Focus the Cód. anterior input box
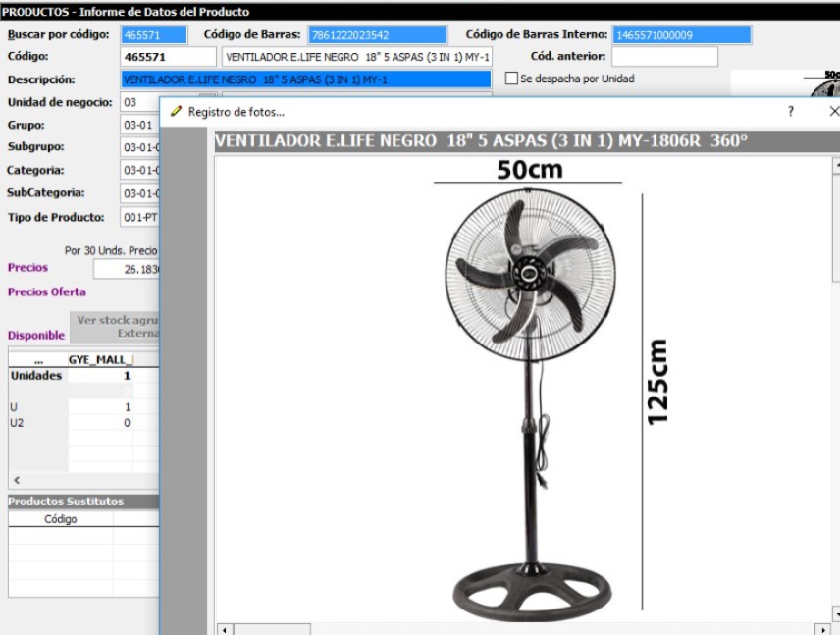Screen dimensions: 840x635 [664, 57]
